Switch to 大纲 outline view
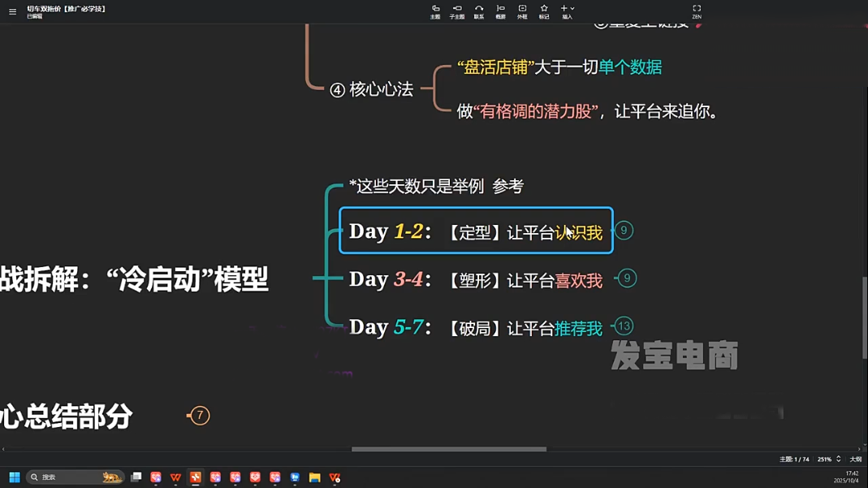The width and height of the screenshot is (868, 488). pos(855,460)
